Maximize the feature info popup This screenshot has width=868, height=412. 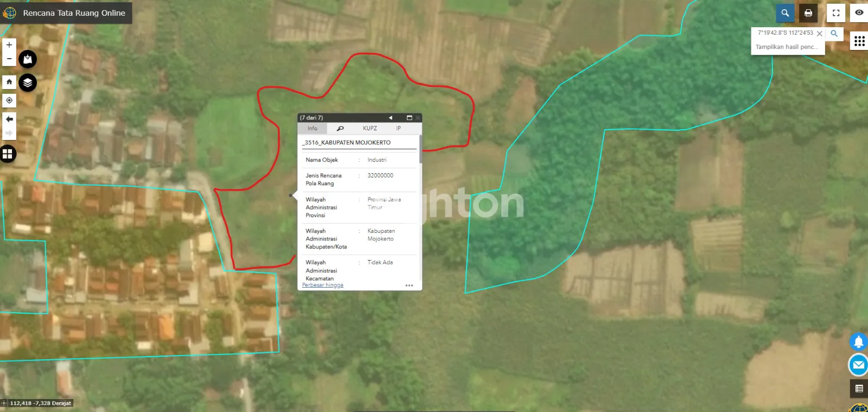tap(409, 118)
